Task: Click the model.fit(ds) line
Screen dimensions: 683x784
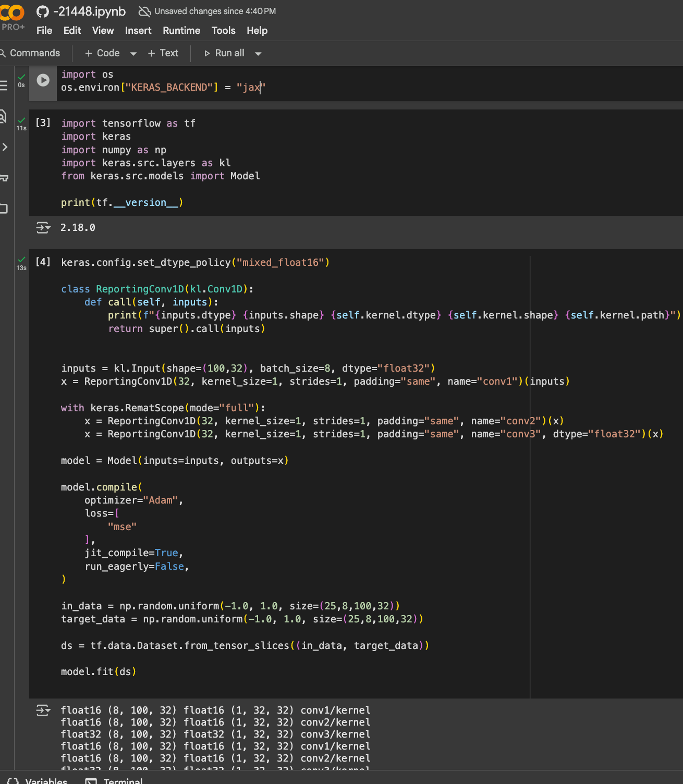Action: 99,672
